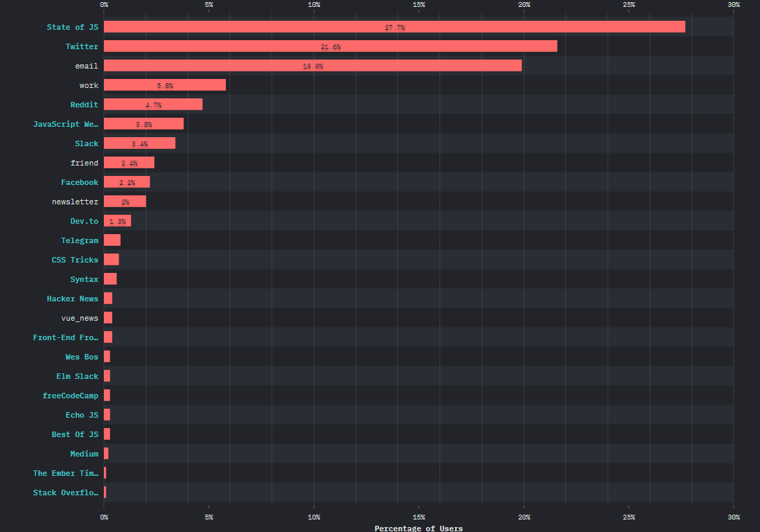Click the Dev.to link

tap(85, 221)
